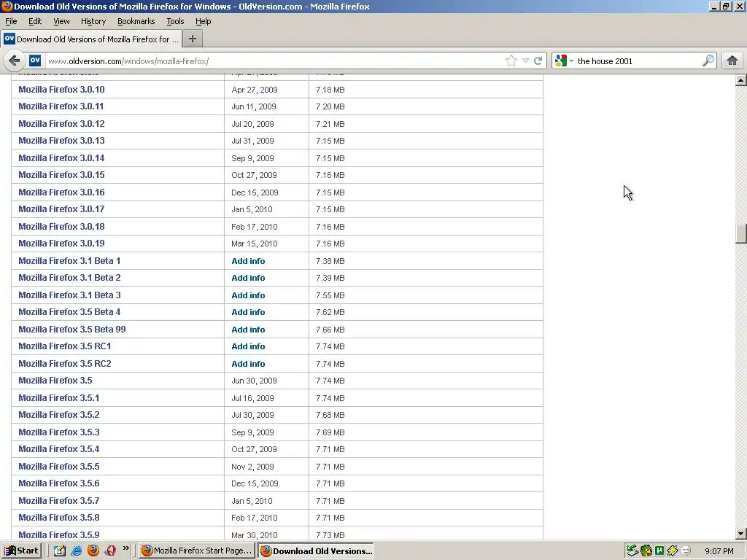Click the vertical scrollbar thumb
This screenshot has width=747, height=560.
pos(741,233)
